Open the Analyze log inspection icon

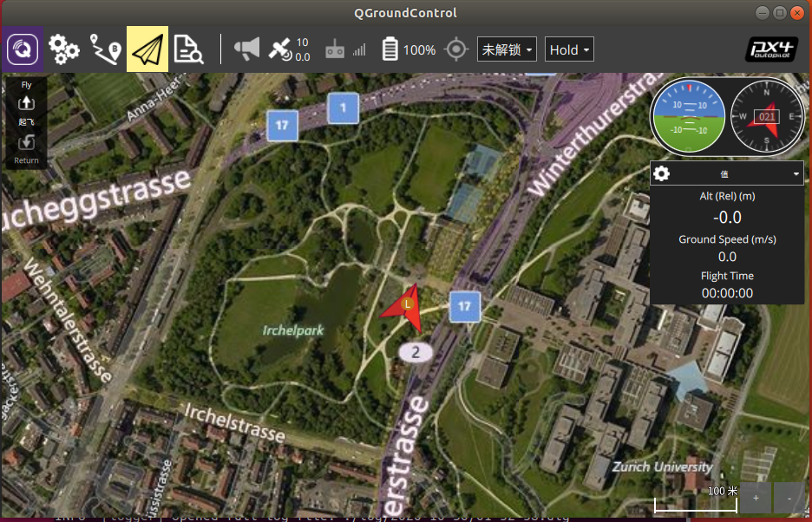pos(188,49)
